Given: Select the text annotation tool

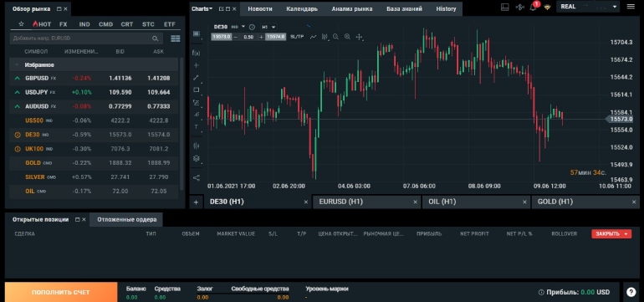Looking at the screenshot, I should (197, 126).
